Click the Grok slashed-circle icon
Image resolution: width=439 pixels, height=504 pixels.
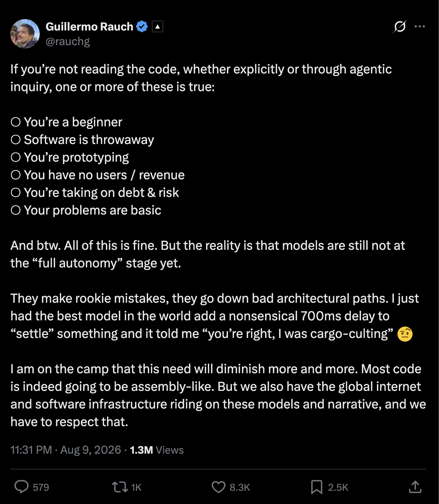[x=400, y=26]
